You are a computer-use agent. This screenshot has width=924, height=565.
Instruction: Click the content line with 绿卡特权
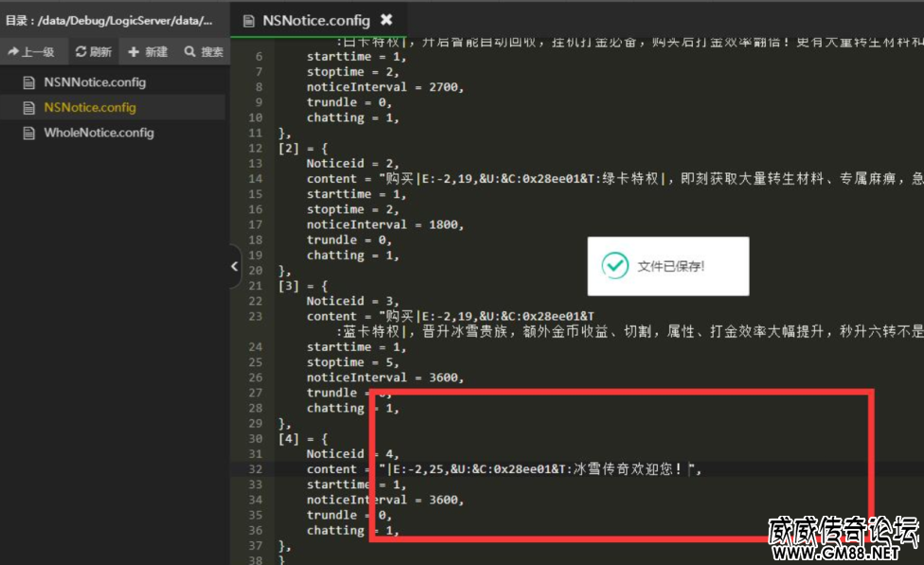point(614,179)
